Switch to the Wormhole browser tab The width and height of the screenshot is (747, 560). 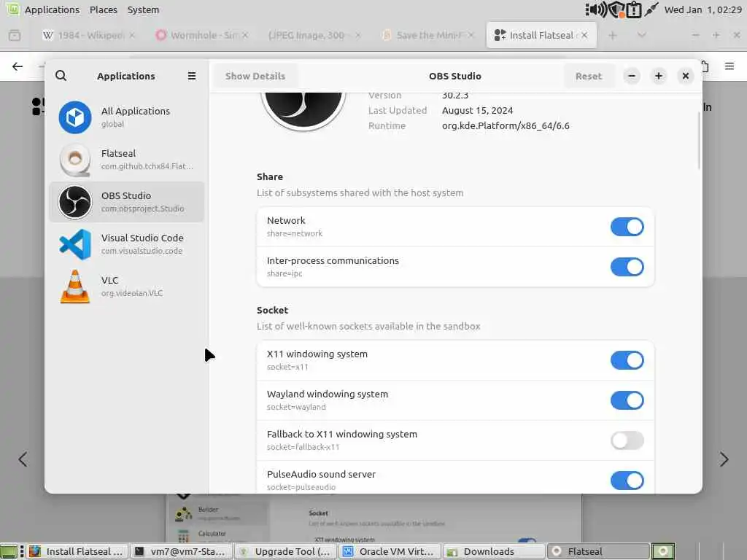coord(202,35)
